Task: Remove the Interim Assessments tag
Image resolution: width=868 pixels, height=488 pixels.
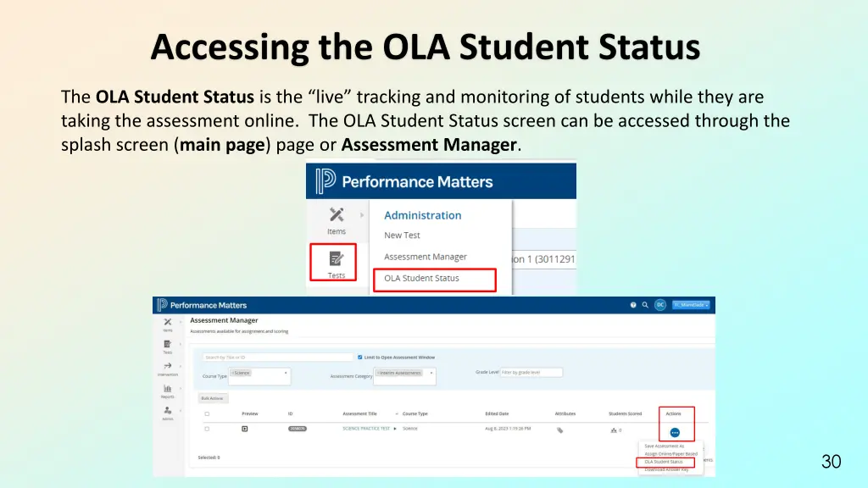Action: [x=379, y=373]
